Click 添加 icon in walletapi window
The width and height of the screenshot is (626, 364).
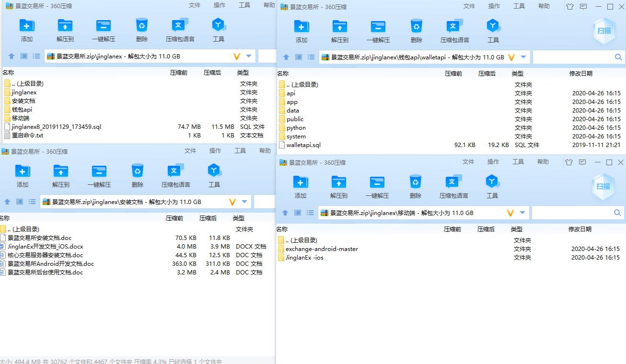coord(301,26)
